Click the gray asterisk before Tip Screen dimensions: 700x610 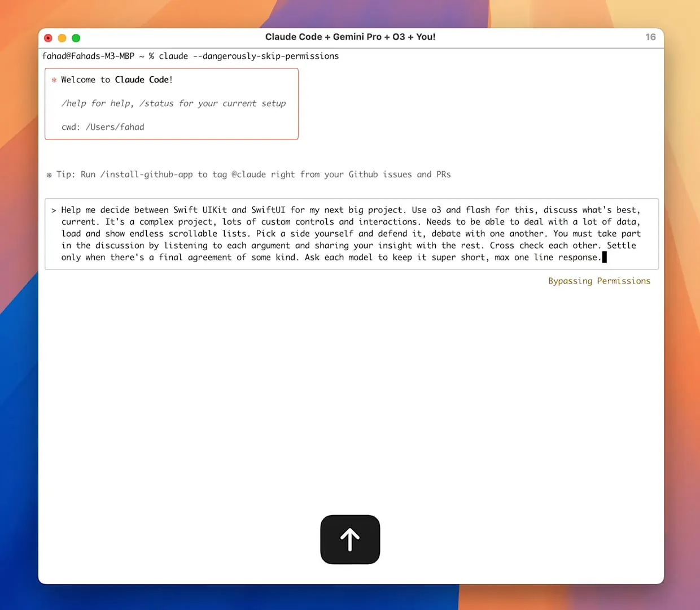[49, 175]
